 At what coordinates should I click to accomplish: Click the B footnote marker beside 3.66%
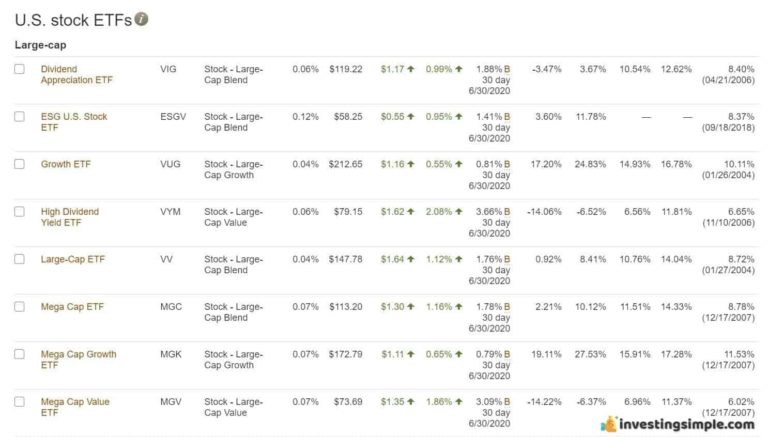507,212
